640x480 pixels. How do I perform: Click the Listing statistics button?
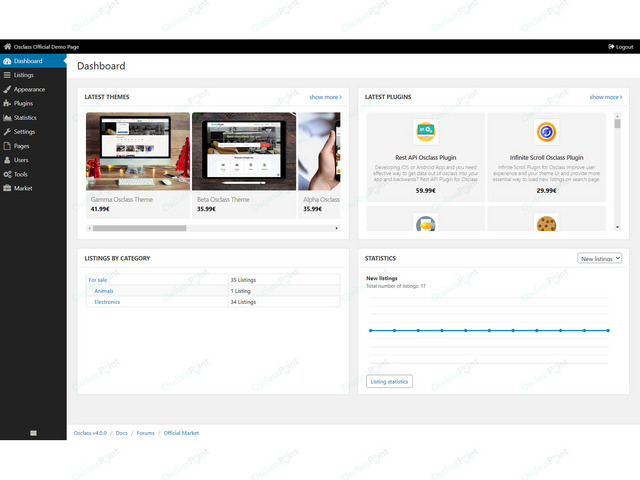389,382
